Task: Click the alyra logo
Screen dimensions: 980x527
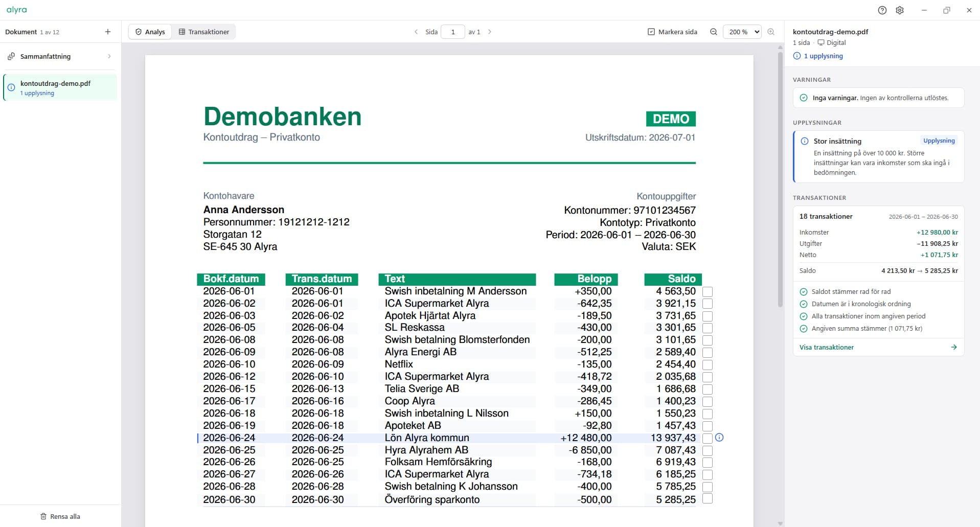Action: (x=16, y=10)
